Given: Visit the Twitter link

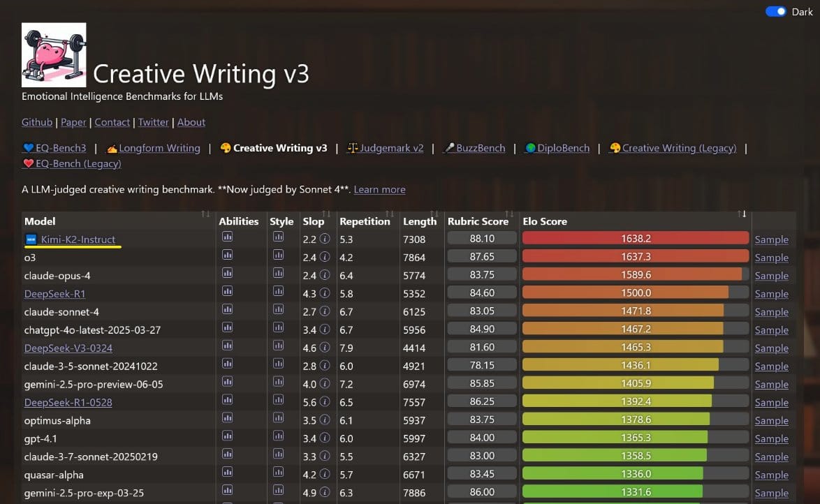Looking at the screenshot, I should click(x=153, y=122).
